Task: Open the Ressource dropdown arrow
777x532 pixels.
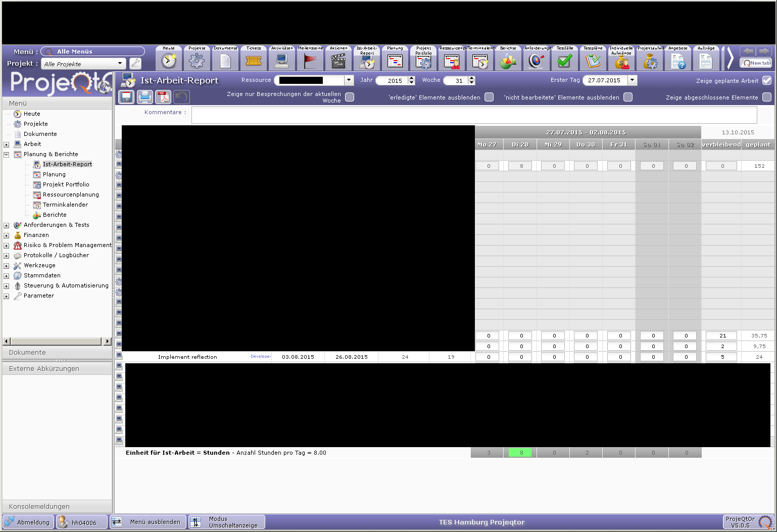Action: point(349,80)
